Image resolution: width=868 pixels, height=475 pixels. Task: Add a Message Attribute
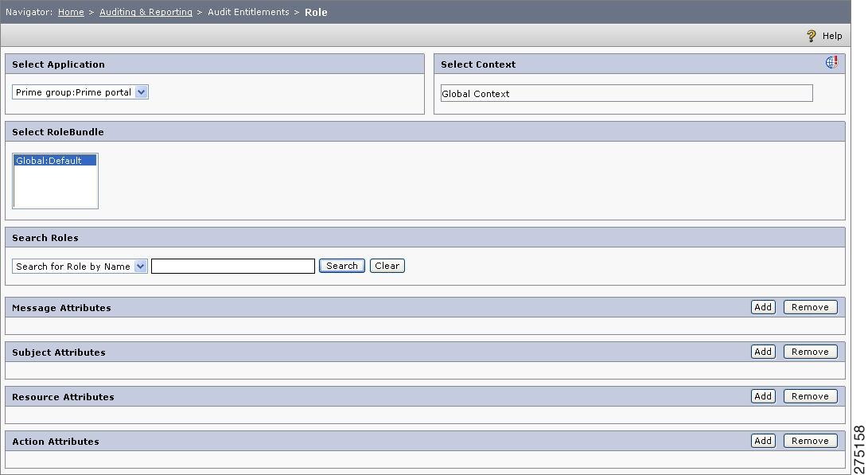pyautogui.click(x=763, y=307)
